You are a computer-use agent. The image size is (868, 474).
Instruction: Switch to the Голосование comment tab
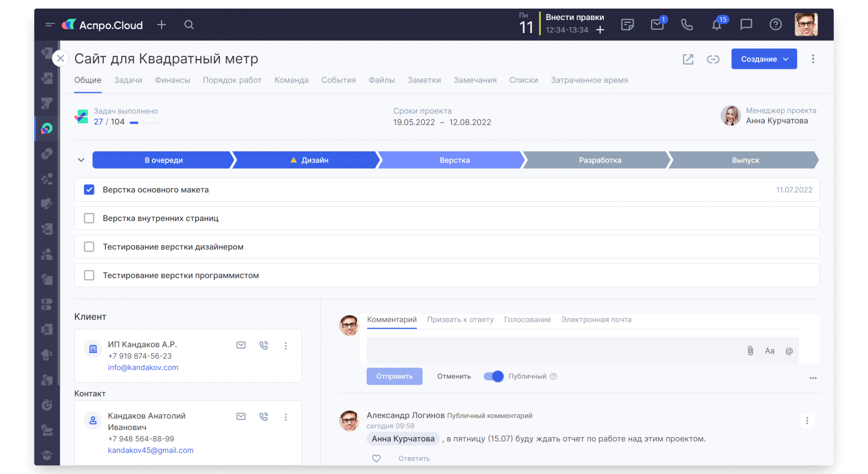(x=527, y=319)
